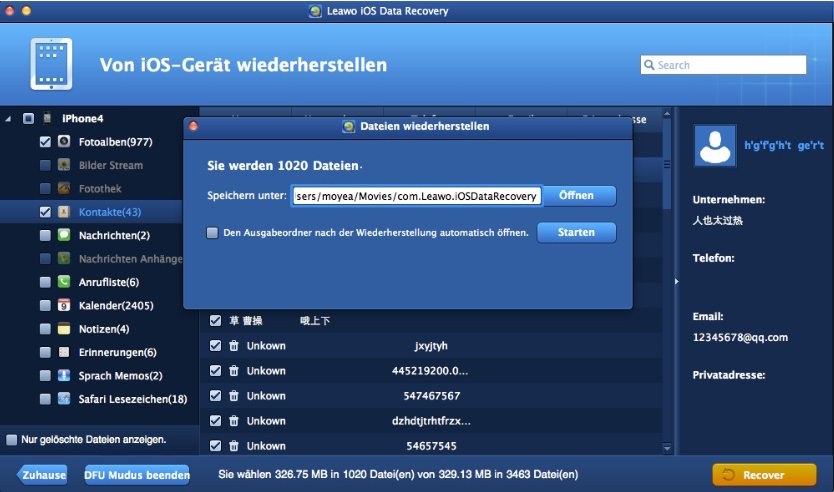Click the email 12345678@qq.com
The width and height of the screenshot is (834, 492).
(740, 337)
